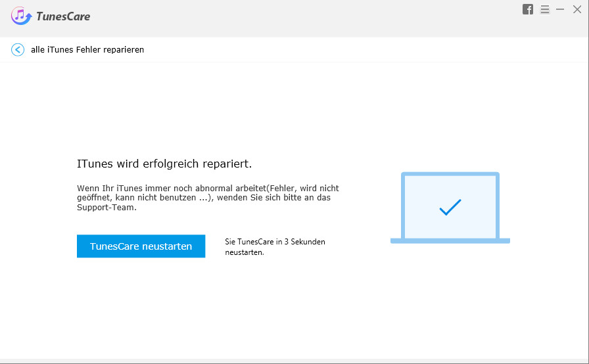The image size is (589, 364).
Task: Open the hamburger menu
Action: 545,9
